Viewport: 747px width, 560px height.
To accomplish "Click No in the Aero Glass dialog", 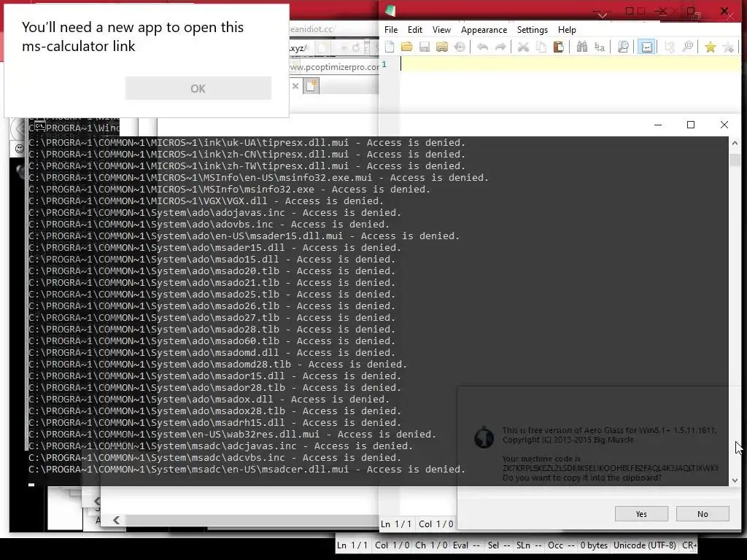I will [x=703, y=514].
